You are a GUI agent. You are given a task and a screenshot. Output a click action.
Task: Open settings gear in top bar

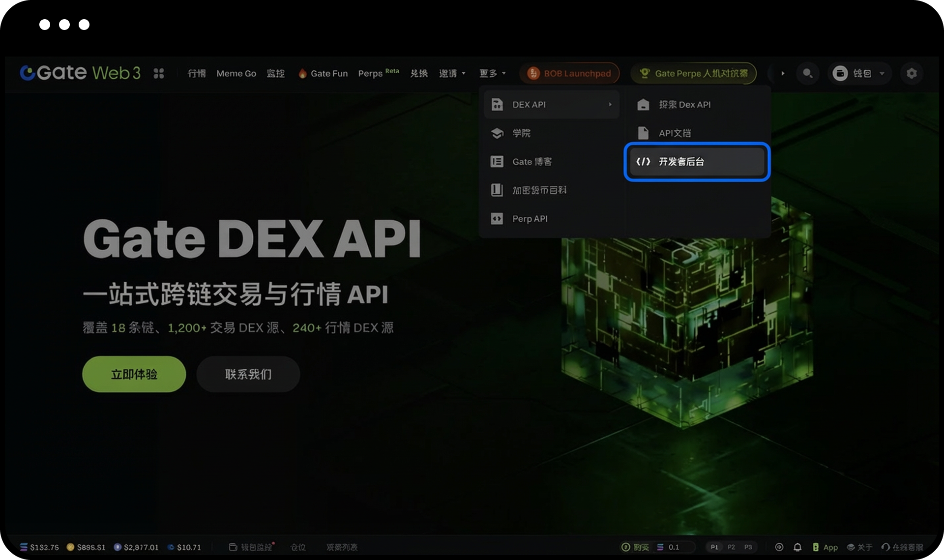(x=912, y=73)
